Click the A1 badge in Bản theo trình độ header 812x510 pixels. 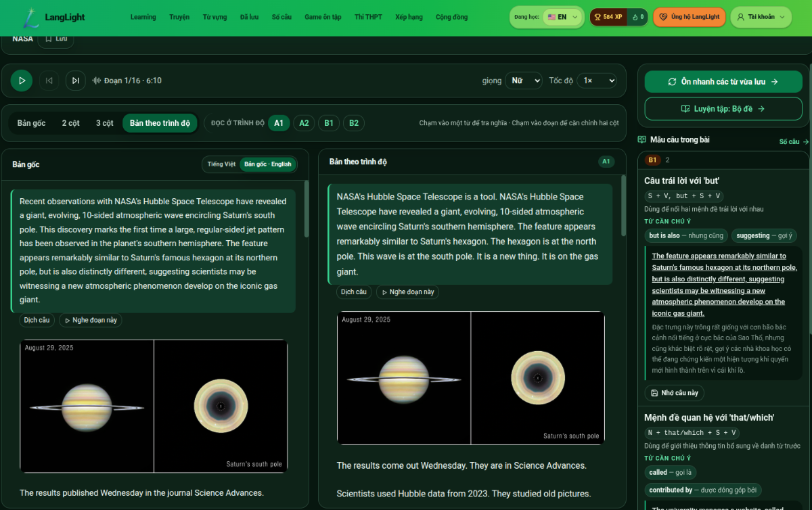(606, 162)
